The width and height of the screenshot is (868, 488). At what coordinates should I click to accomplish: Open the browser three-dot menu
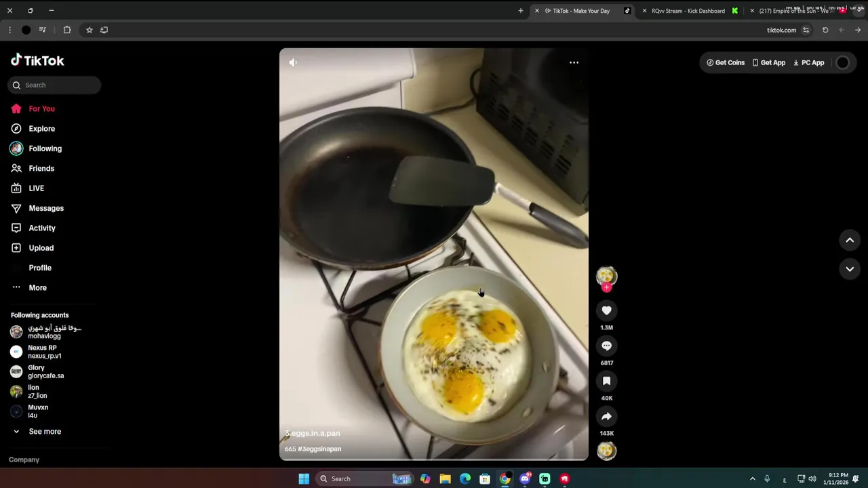coord(9,30)
